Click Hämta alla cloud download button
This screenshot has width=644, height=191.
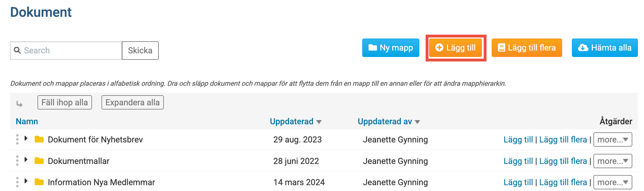point(605,48)
